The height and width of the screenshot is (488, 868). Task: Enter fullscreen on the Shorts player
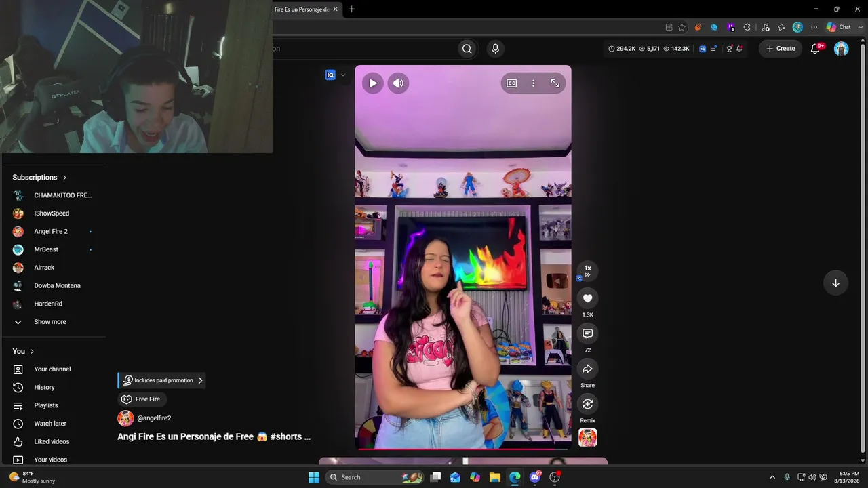click(555, 83)
